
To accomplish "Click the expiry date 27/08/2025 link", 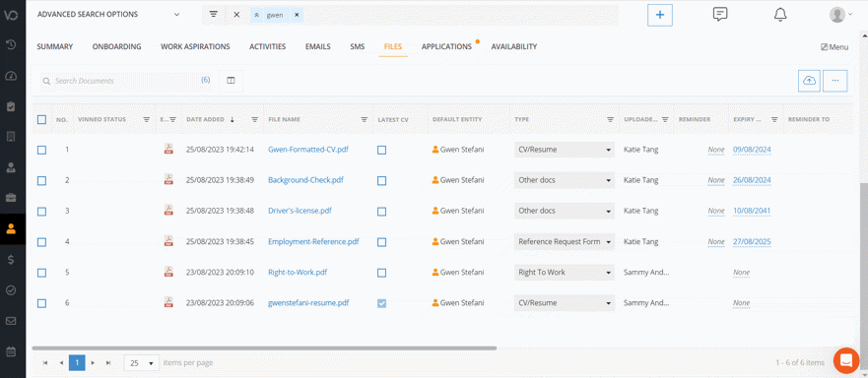I will click(752, 242).
